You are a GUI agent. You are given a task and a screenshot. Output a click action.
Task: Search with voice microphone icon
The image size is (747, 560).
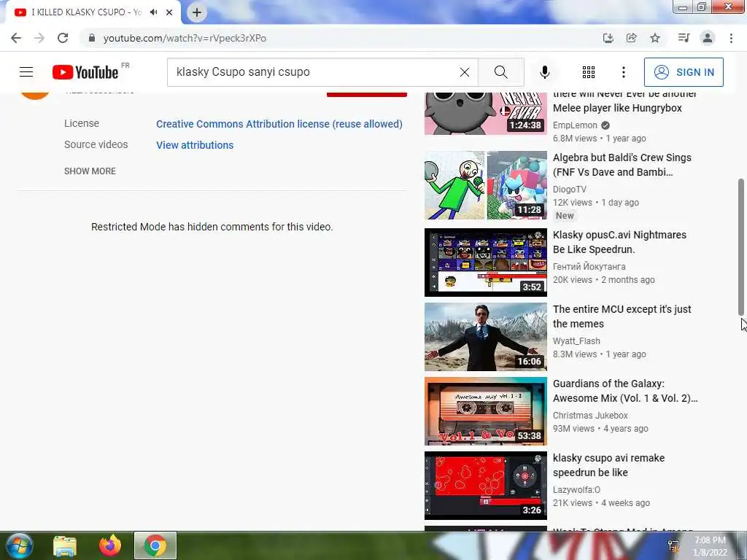(x=544, y=72)
